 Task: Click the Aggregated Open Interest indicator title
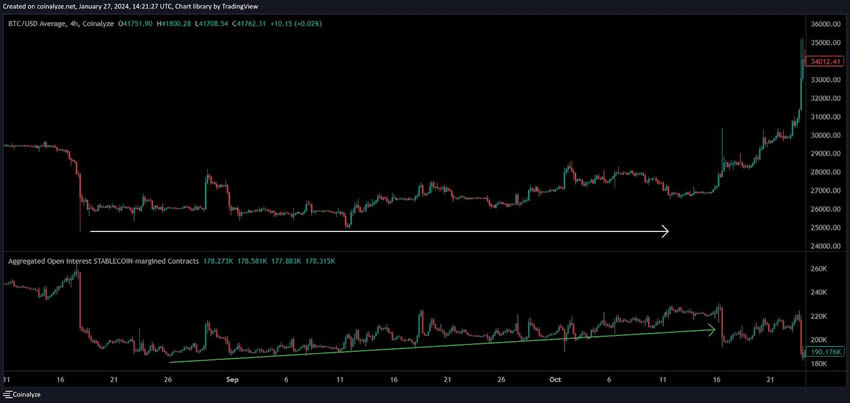(103, 261)
